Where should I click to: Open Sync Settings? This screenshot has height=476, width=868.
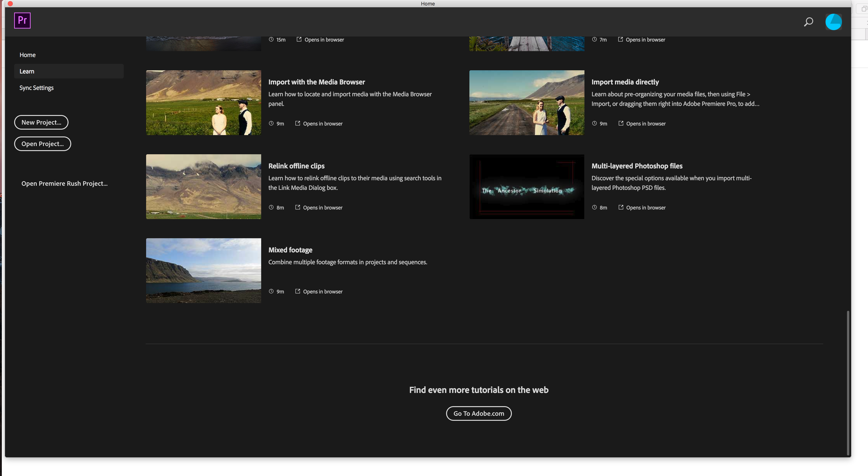point(36,88)
